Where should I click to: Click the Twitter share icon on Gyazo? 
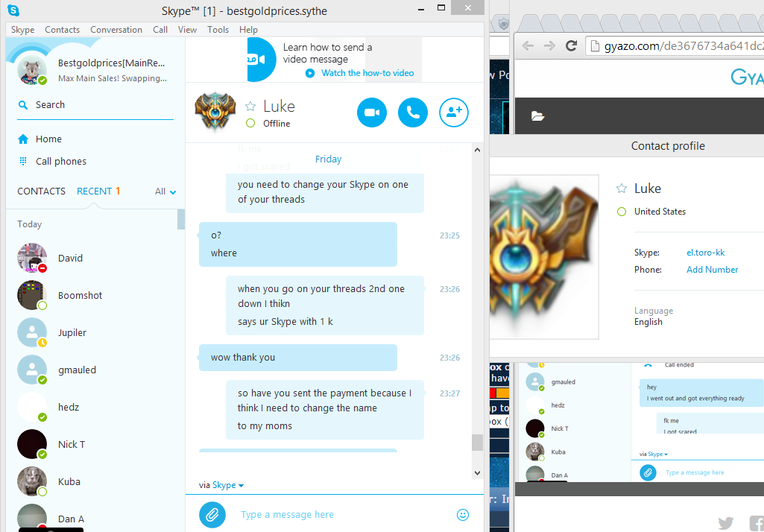pos(725,523)
